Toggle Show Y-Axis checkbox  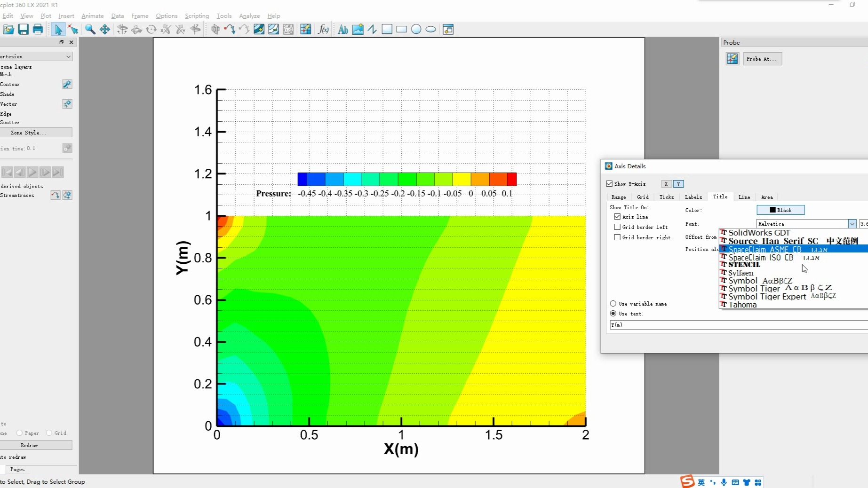[x=609, y=184]
